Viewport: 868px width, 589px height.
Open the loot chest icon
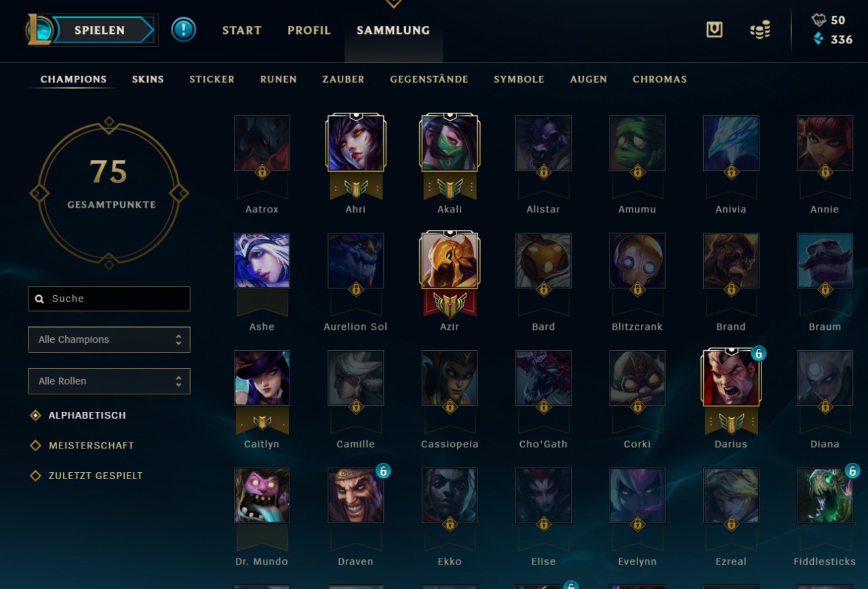coord(714,29)
